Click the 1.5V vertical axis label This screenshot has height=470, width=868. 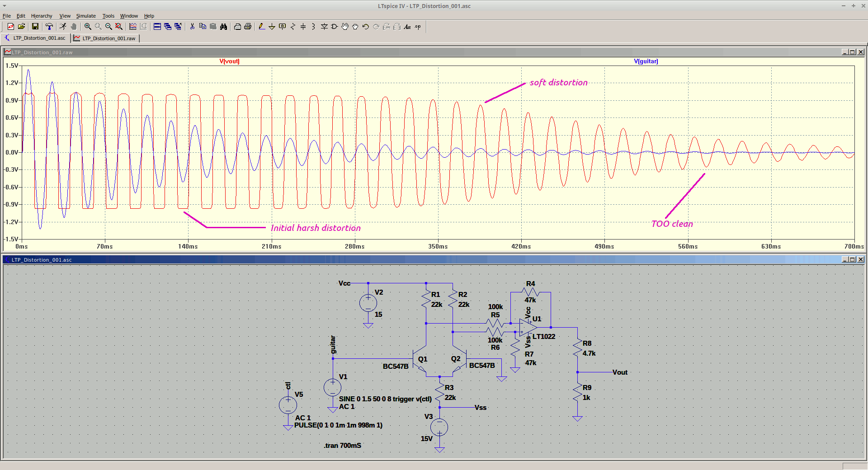tap(12, 66)
